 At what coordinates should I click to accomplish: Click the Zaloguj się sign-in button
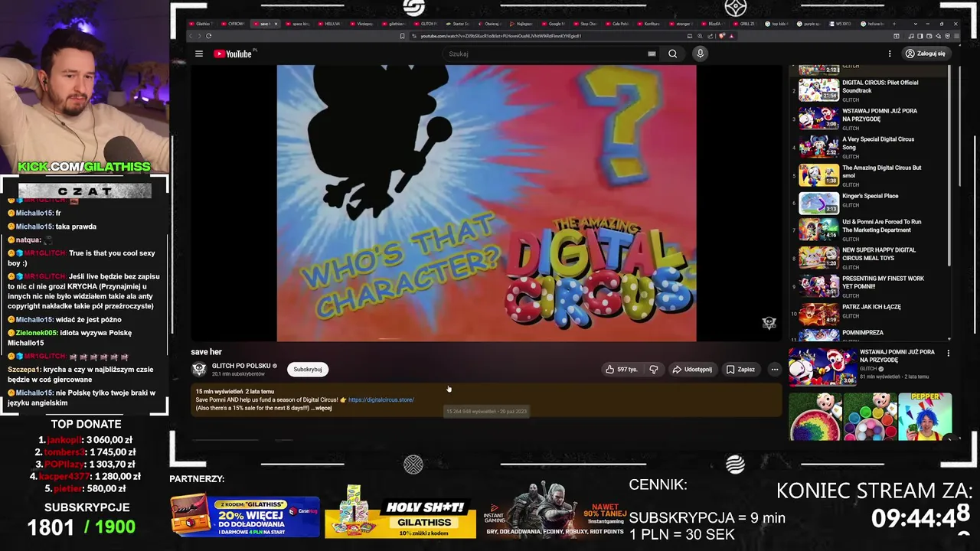pyautogui.click(x=925, y=54)
